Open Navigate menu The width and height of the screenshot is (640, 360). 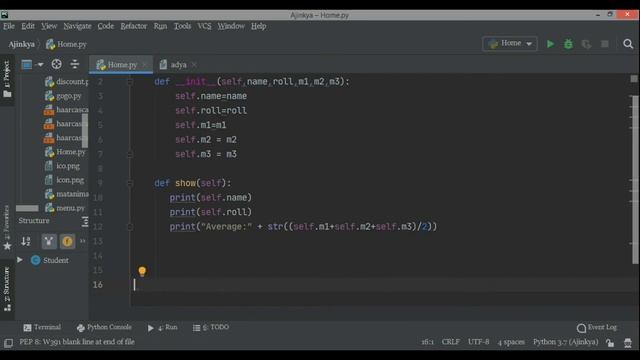coord(77,26)
